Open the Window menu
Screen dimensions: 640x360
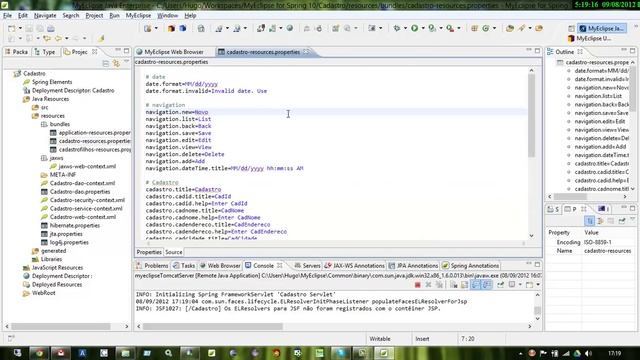click(167, 16)
